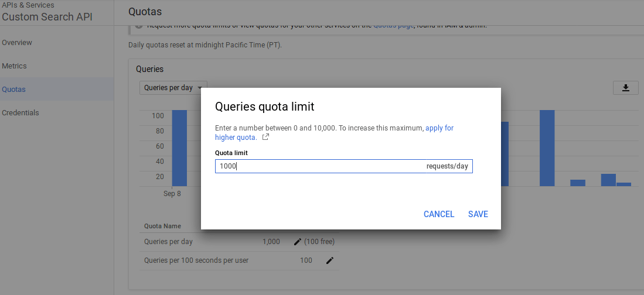Click the Queries chart section heading

click(x=150, y=69)
